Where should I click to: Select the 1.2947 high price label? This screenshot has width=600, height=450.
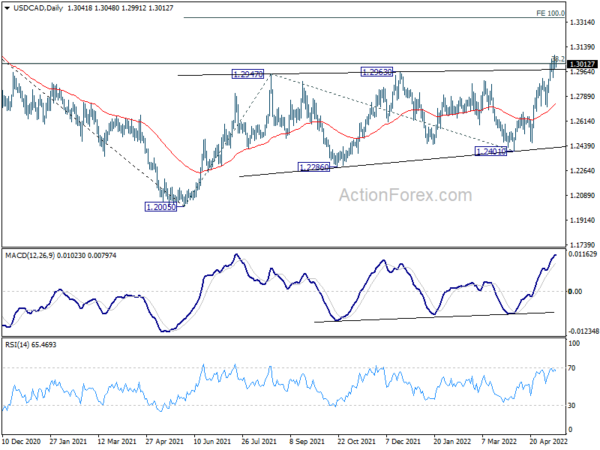pos(247,74)
